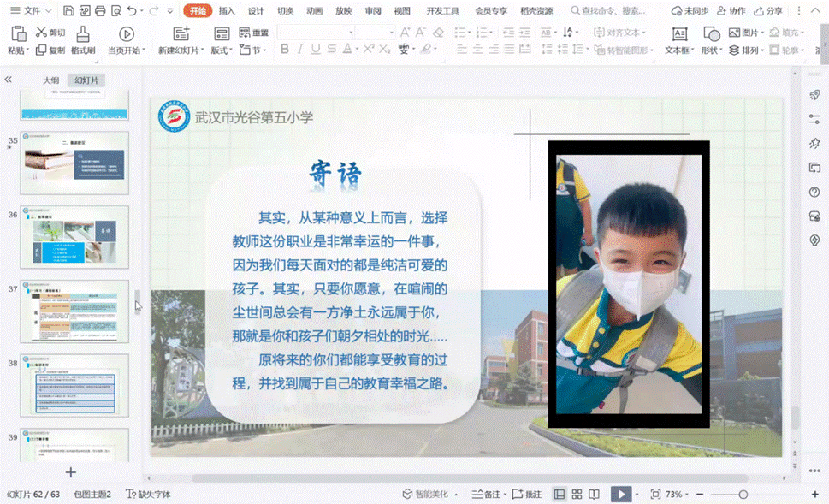Open the slide sorter view icon
The width and height of the screenshot is (829, 504).
577,495
